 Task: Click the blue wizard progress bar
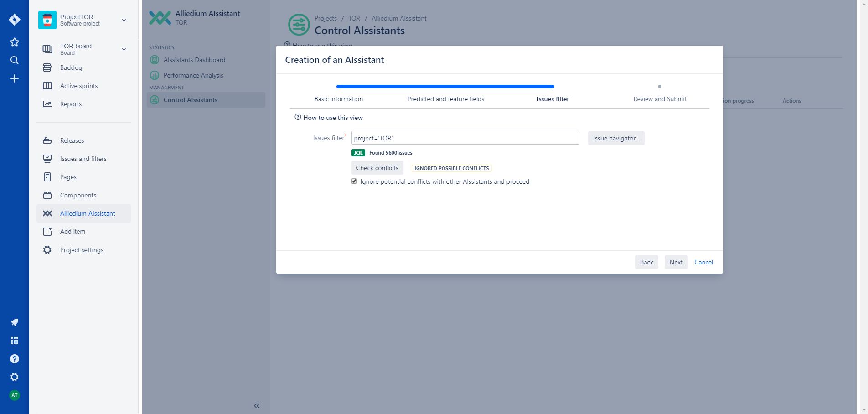click(x=445, y=87)
